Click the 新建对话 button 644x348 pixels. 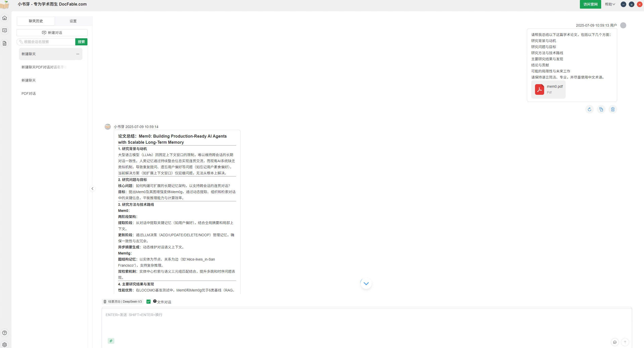(52, 33)
